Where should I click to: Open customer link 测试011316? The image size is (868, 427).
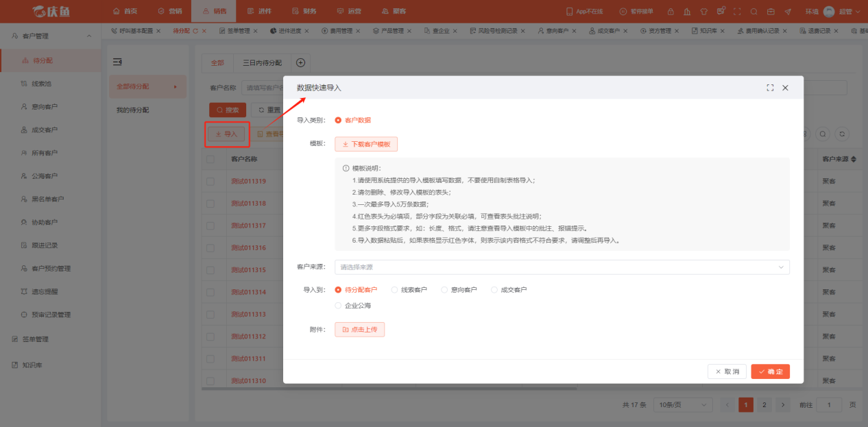[248, 248]
